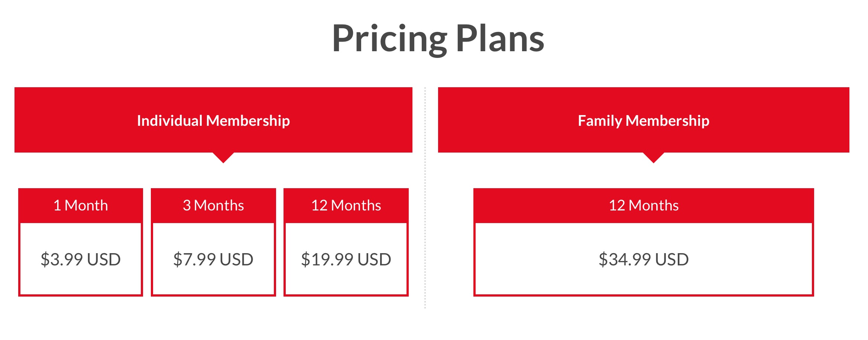Screen dimensions: 868x340
Task: Click the Pricing Plans heading
Action: pos(438,39)
